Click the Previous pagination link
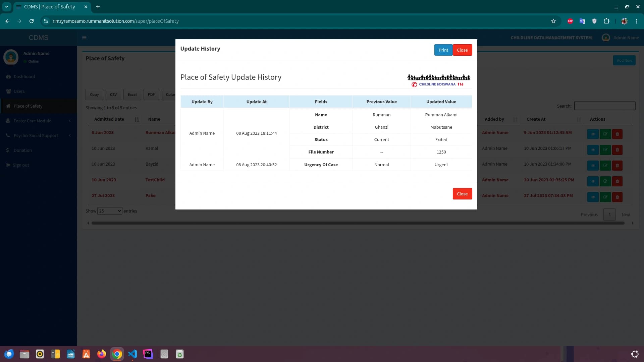 click(589, 215)
